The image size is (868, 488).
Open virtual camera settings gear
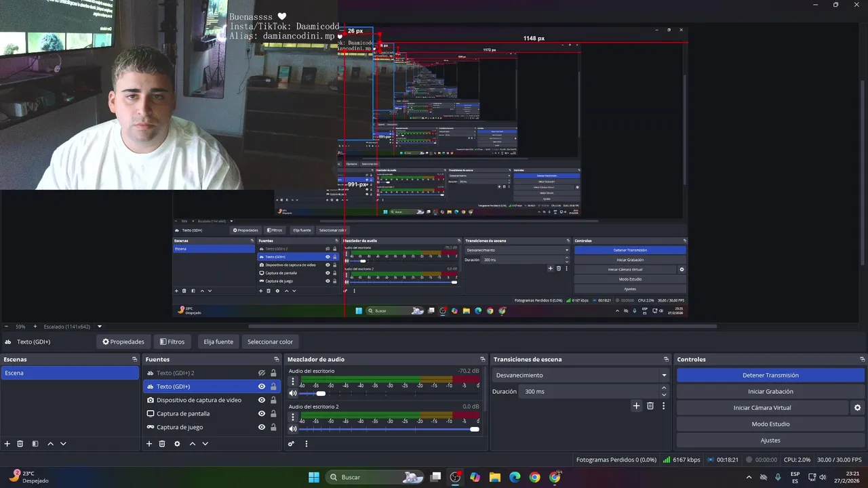857,408
